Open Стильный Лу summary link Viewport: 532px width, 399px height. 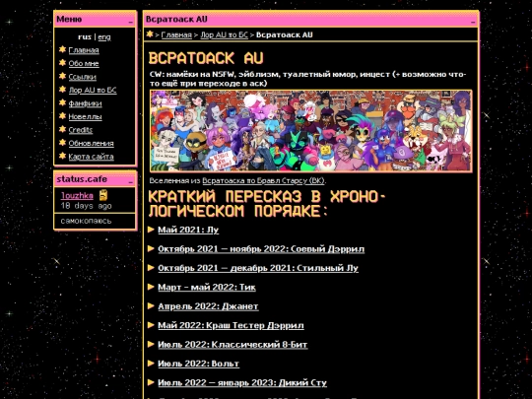(258, 268)
